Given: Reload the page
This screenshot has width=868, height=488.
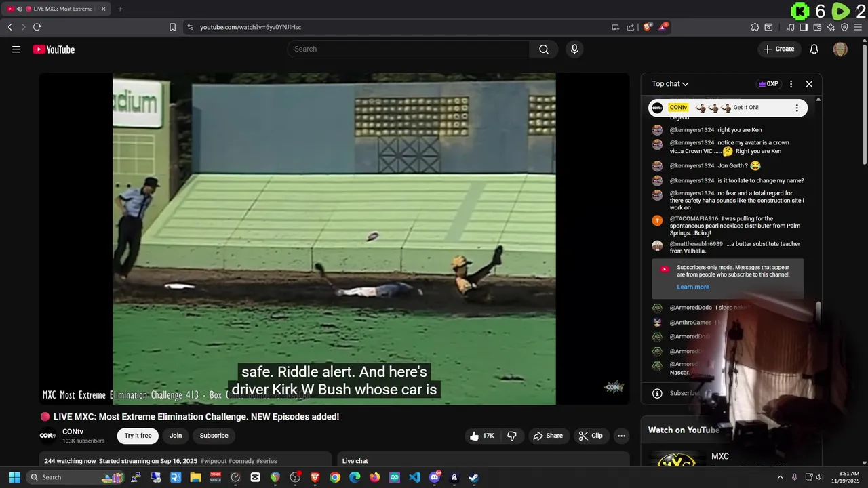Looking at the screenshot, I should pos(37,27).
